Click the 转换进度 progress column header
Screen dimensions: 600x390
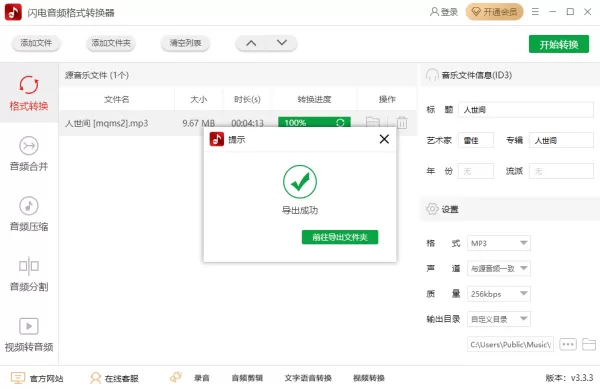tap(314, 100)
